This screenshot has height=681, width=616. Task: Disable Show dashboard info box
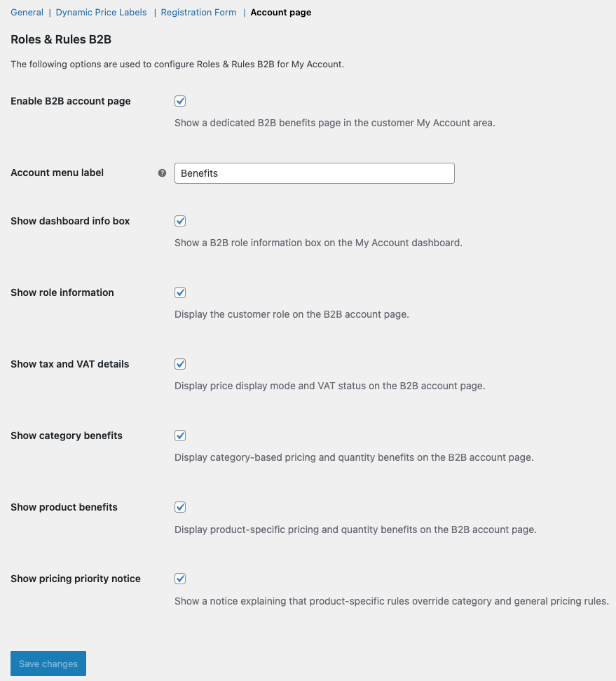(x=180, y=221)
